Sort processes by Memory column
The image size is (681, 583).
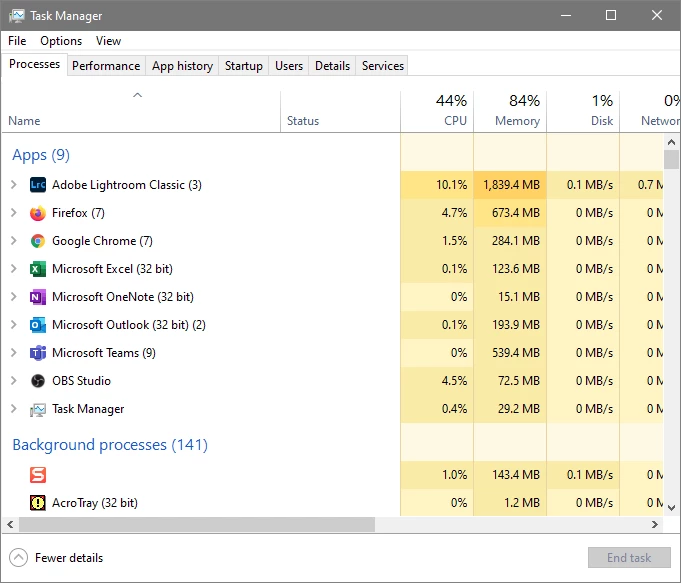510,112
